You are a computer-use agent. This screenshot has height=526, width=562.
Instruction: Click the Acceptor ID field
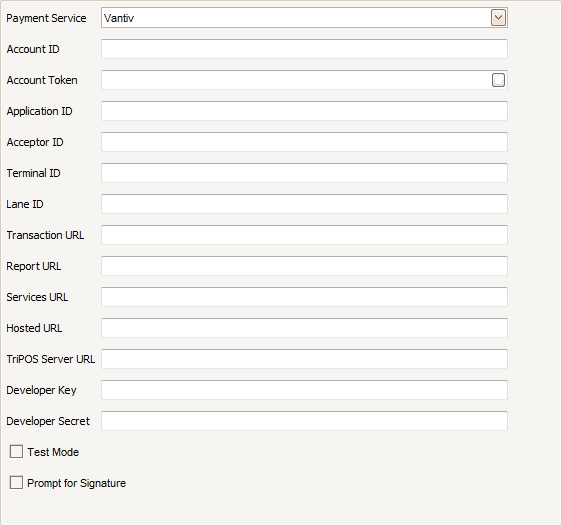click(x=304, y=142)
